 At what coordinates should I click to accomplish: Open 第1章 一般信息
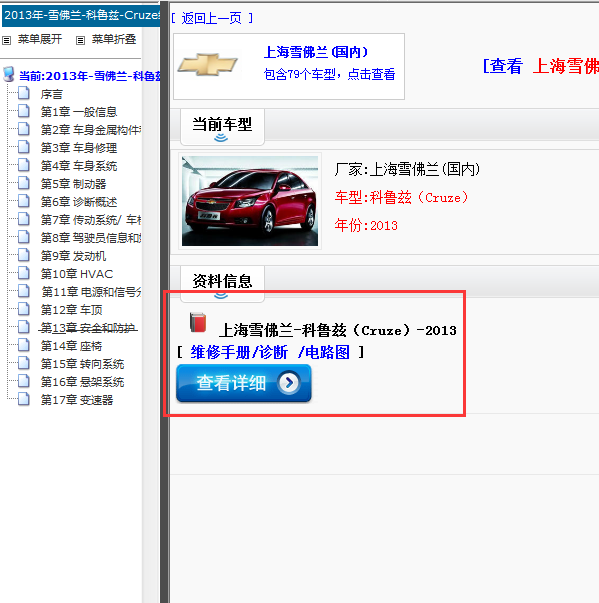[79, 112]
